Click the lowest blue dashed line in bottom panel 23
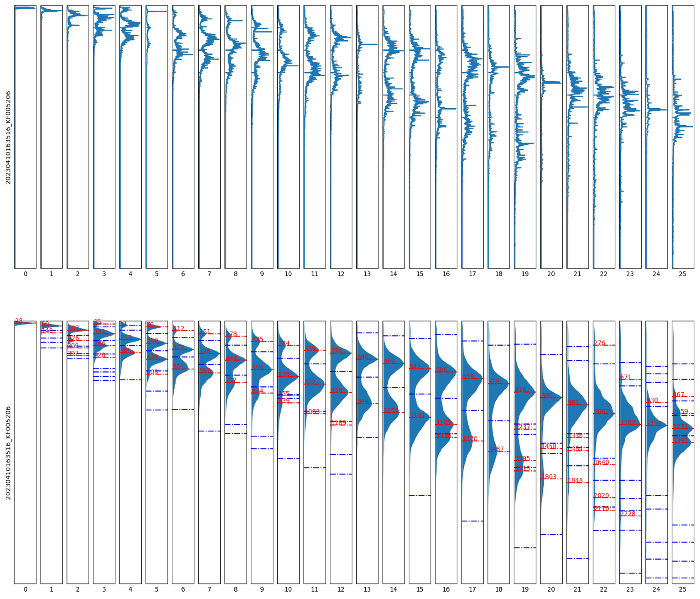The width and height of the screenshot is (700, 599). (x=630, y=573)
